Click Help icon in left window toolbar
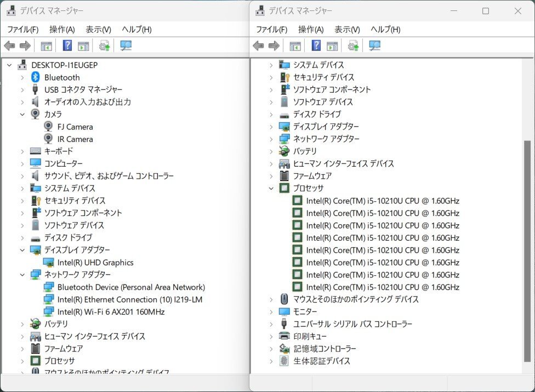This screenshot has width=535, height=392. (67, 46)
